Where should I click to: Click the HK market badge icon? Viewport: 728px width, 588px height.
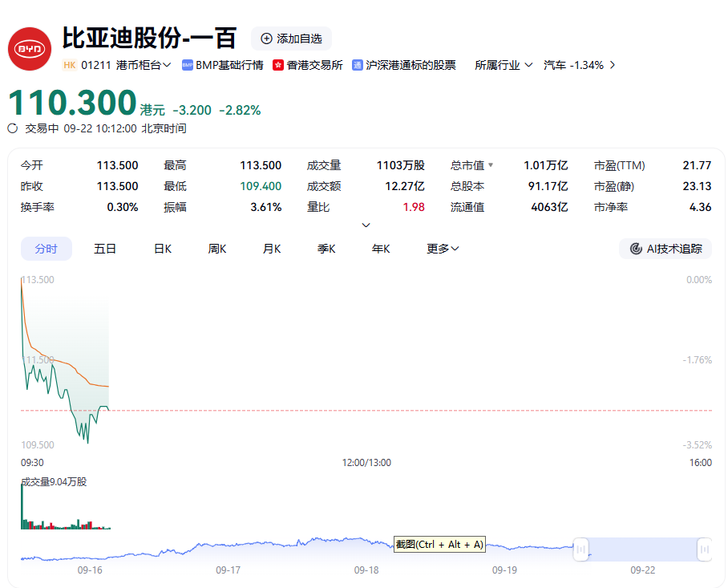(70, 65)
